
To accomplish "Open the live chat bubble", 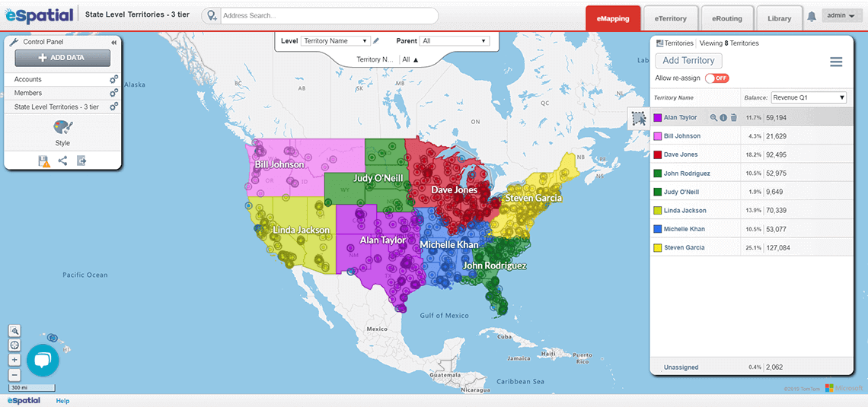I will 43,361.
